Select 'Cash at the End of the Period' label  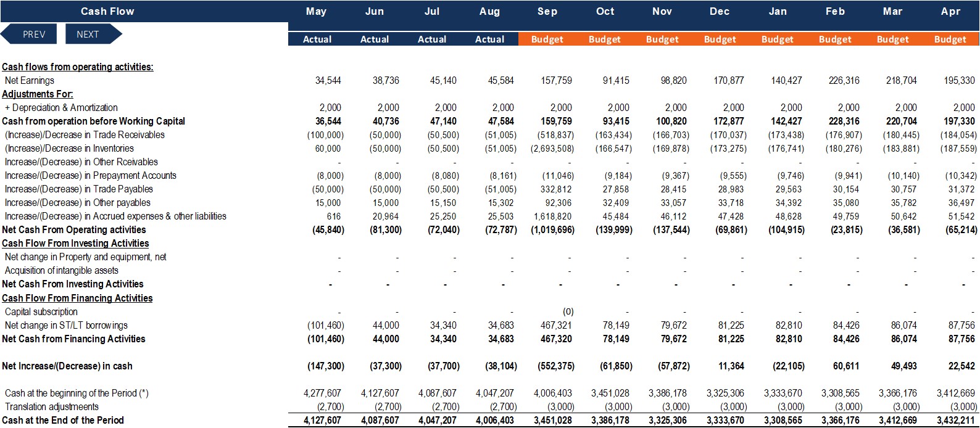click(63, 420)
